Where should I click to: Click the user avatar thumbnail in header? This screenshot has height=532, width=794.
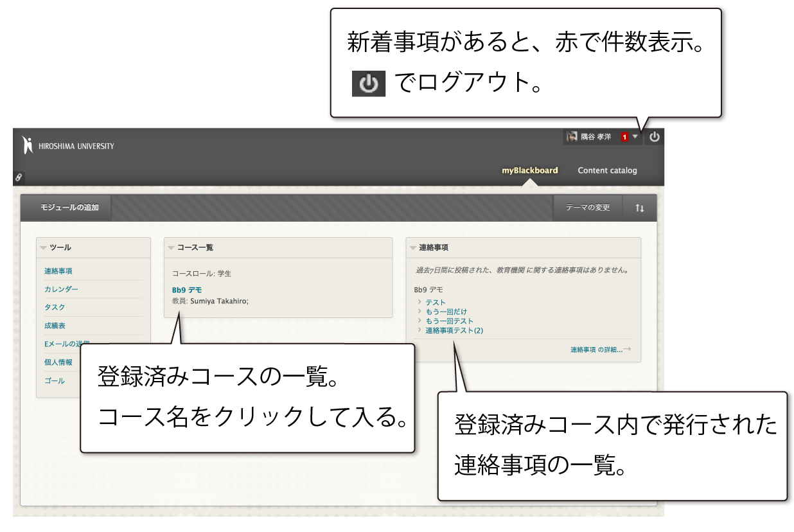pos(572,137)
